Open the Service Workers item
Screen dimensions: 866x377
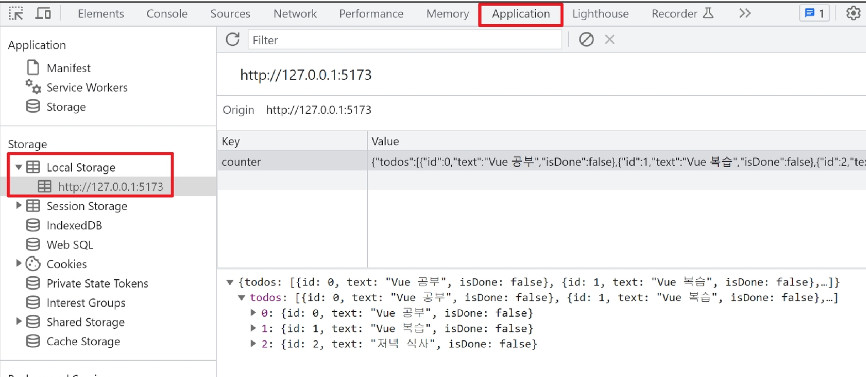click(87, 87)
